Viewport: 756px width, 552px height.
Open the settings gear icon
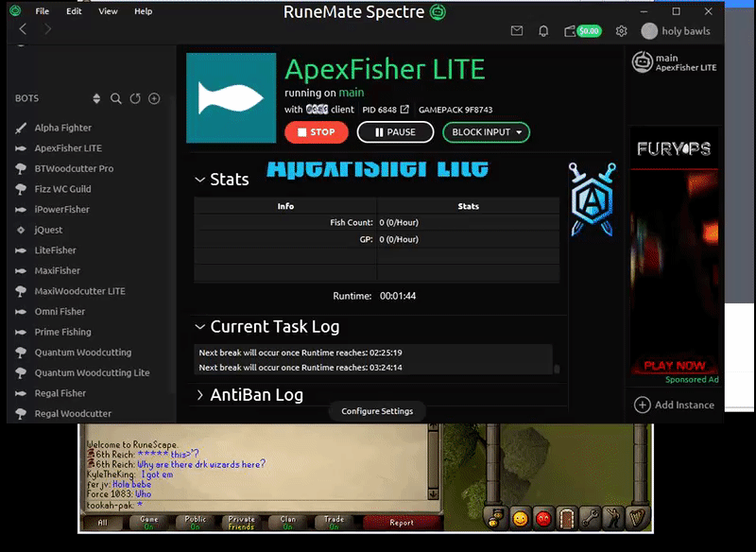pos(622,31)
